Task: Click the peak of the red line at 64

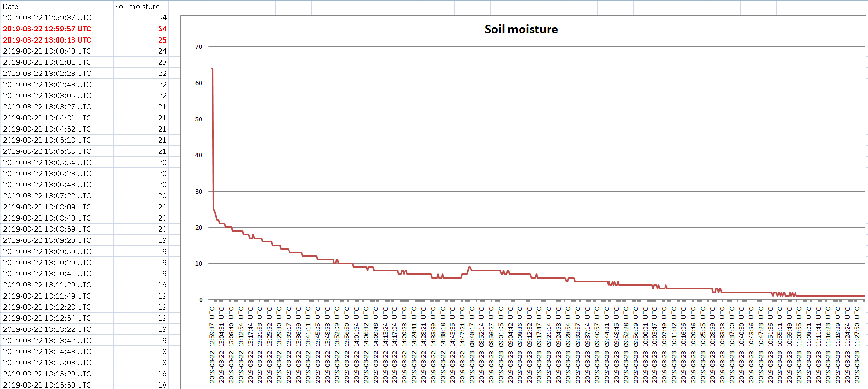Action: (212, 69)
